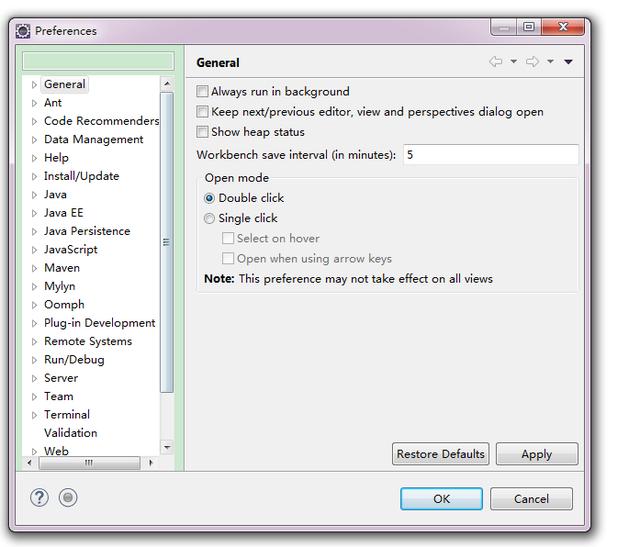Click the filter text search field
Screen dimensions: 640x547
click(98, 61)
